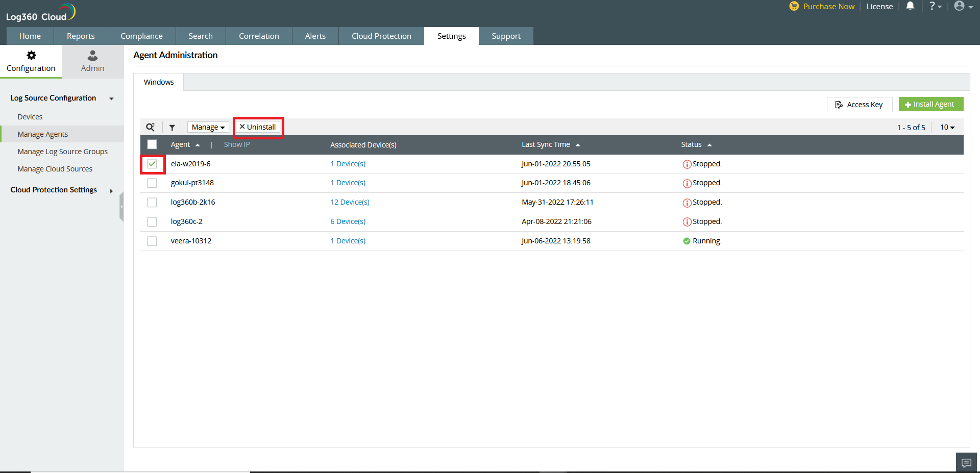The width and height of the screenshot is (980, 473).
Task: Toggle the select-all agents header checkbox
Action: coord(152,144)
